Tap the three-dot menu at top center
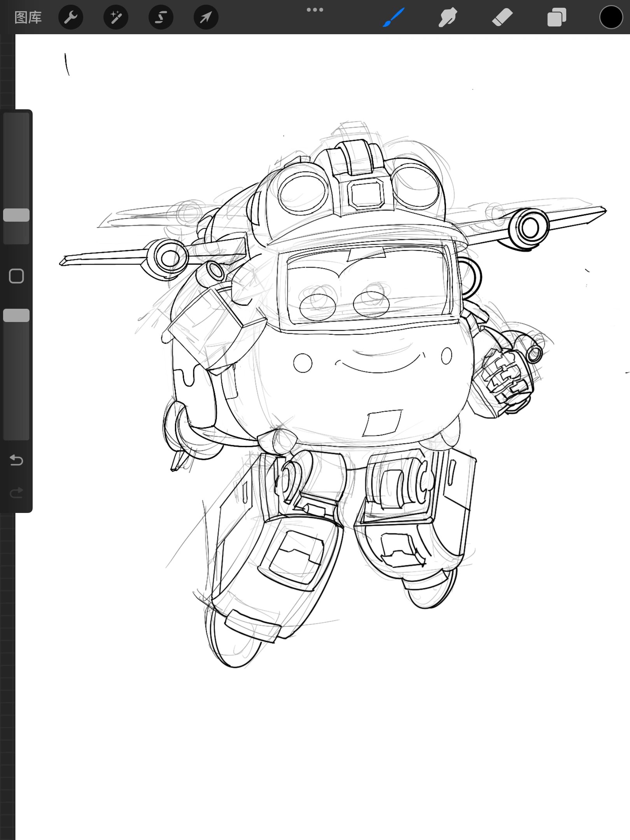 point(315,10)
